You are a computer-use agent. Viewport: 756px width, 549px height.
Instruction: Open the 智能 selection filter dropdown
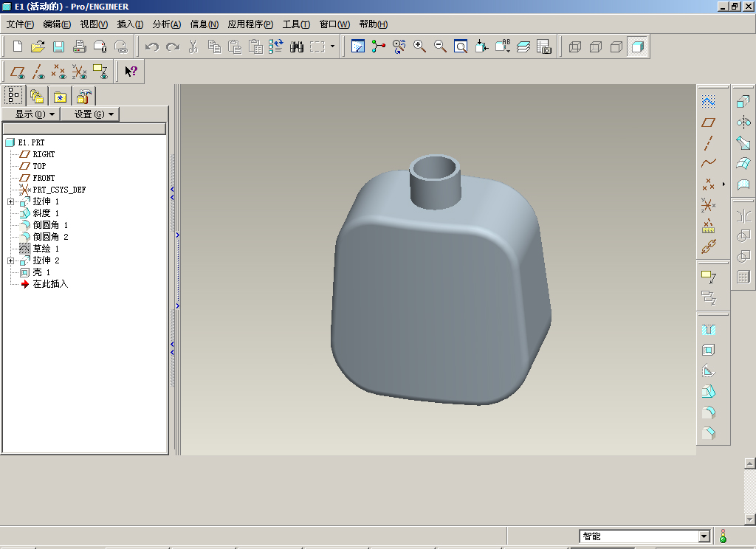tap(704, 536)
